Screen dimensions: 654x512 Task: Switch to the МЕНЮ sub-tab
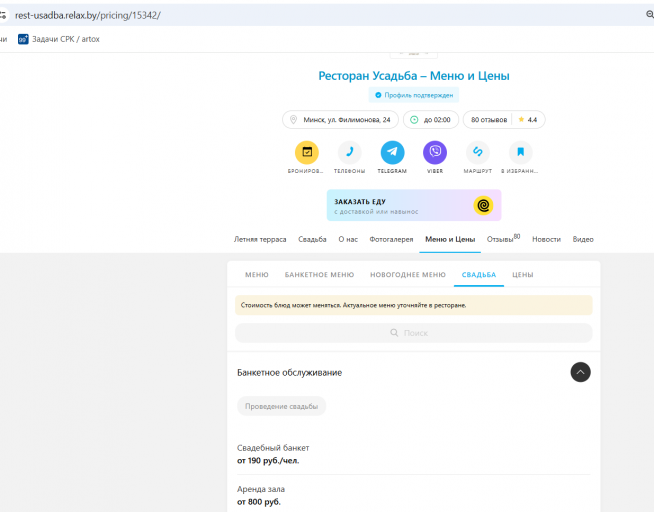click(x=257, y=275)
